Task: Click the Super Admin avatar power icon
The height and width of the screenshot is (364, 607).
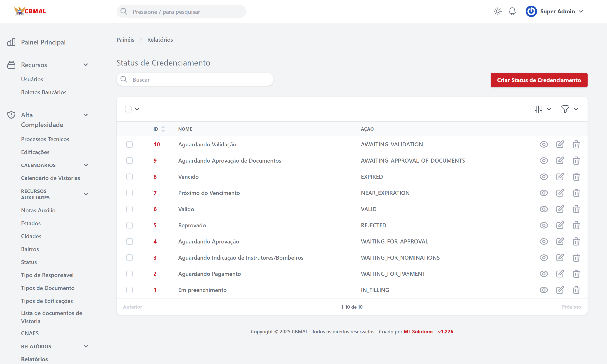Action: pos(531,11)
